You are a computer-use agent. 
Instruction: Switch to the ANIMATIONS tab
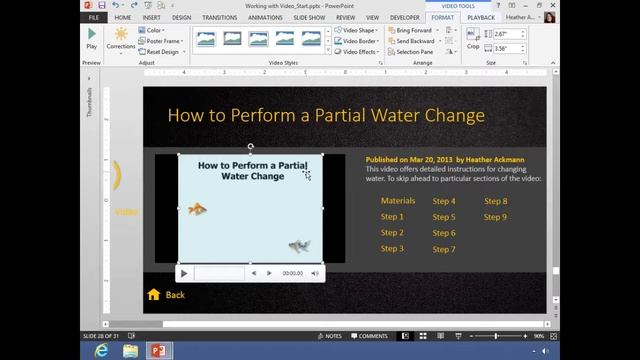pyautogui.click(x=265, y=18)
